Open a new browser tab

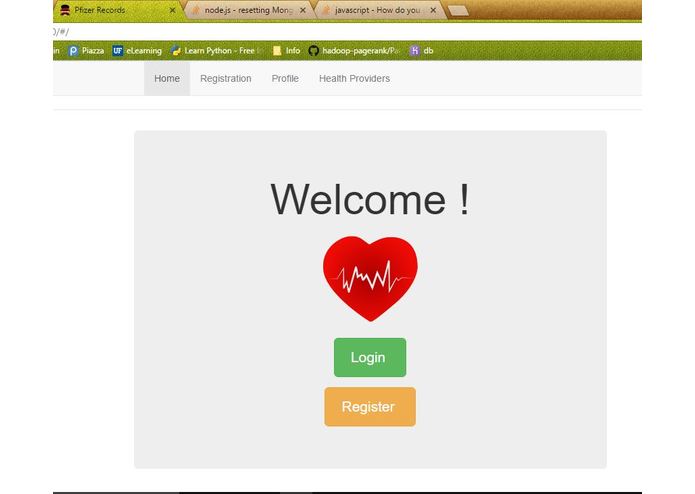pyautogui.click(x=458, y=11)
